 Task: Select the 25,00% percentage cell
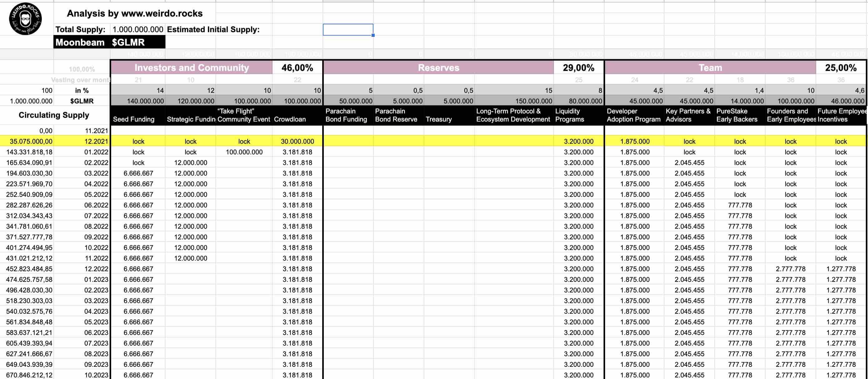(841, 68)
